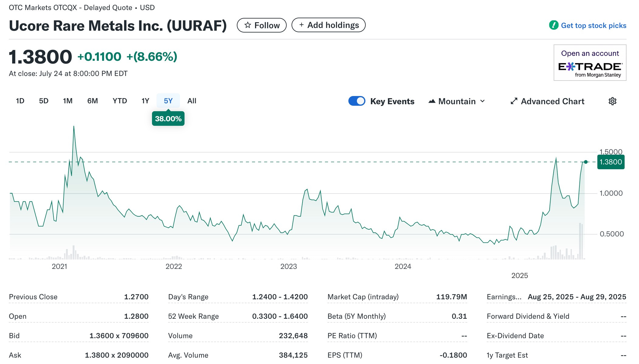Click the Get top stock picks link

[x=593, y=26]
